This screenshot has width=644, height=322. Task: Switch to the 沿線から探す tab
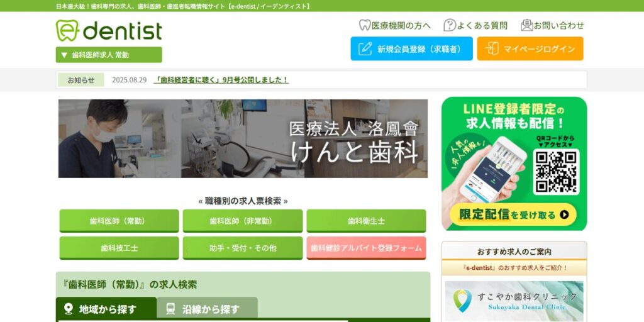click(x=207, y=308)
